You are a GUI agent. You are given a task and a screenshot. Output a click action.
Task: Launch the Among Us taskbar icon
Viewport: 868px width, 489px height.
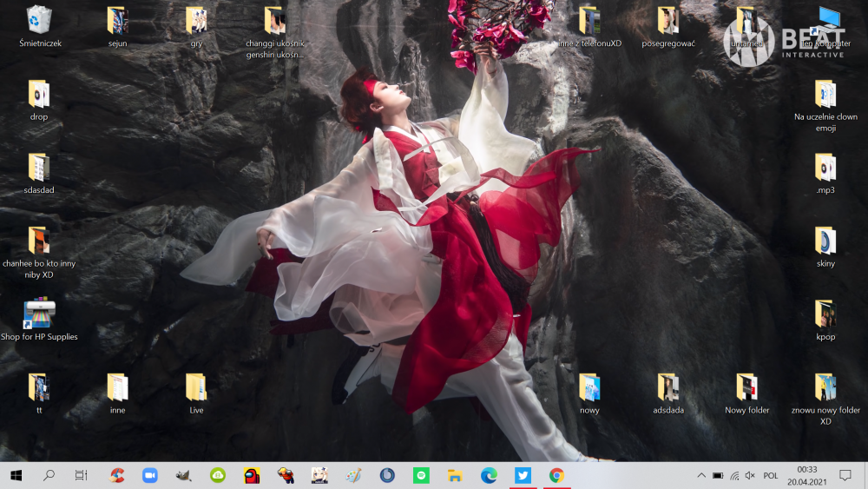tap(252, 475)
